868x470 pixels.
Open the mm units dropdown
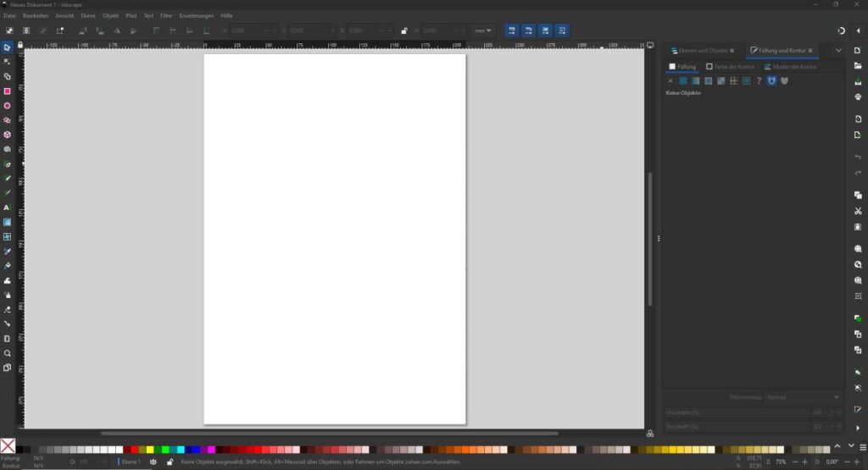pyautogui.click(x=483, y=31)
